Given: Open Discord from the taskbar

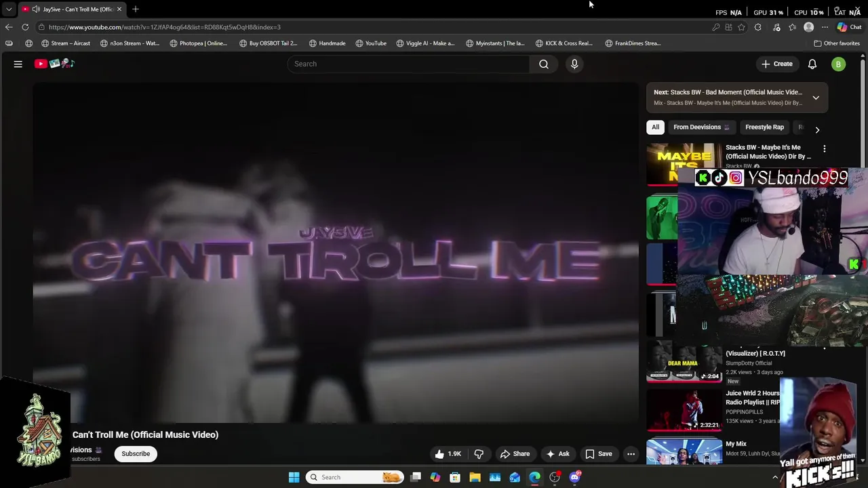Looking at the screenshot, I should tap(575, 477).
